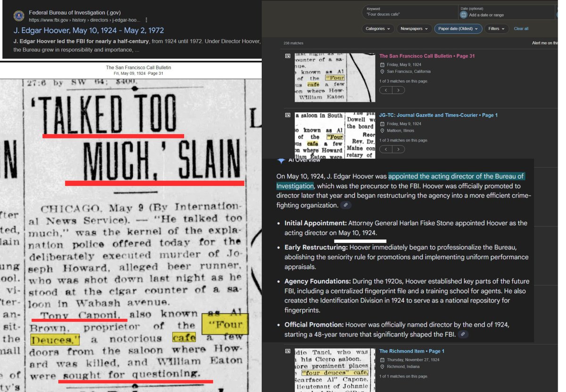Click the page icon beside the JG-TC result
Image resolution: width=566 pixels, height=392 pixels.
tap(287, 115)
